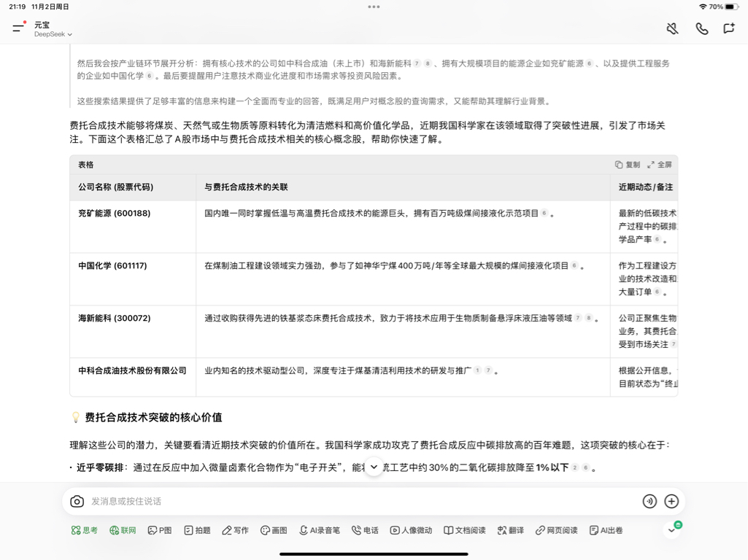Open the 人像微动 portrait animation tool
The image size is (748, 560).
click(411, 530)
